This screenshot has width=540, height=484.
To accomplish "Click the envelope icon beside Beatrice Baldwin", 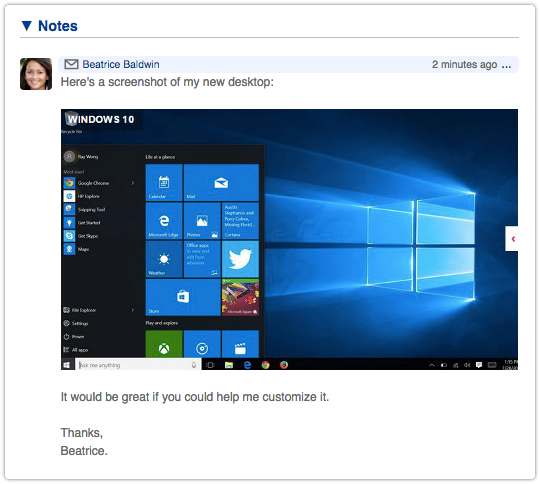I will point(71,64).
